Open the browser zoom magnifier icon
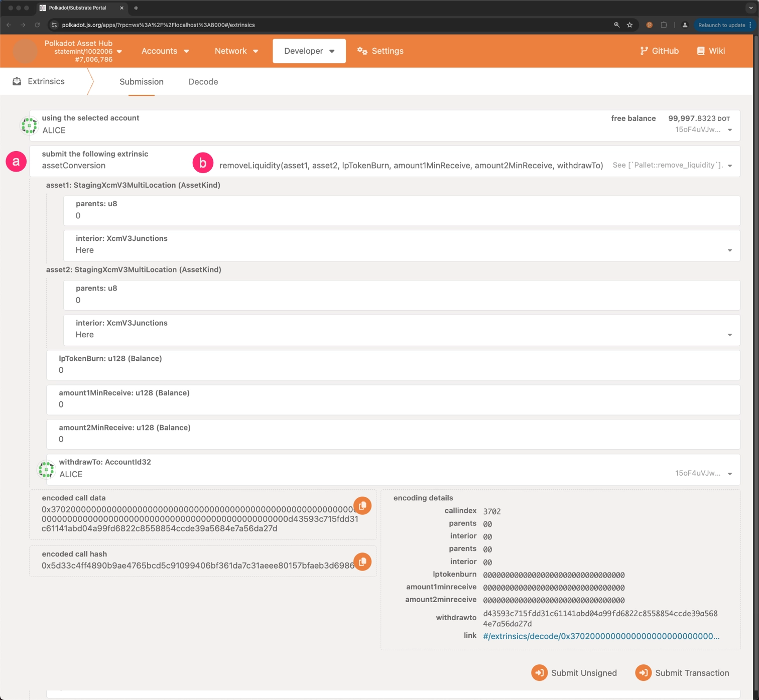The width and height of the screenshot is (759, 700). (x=616, y=25)
